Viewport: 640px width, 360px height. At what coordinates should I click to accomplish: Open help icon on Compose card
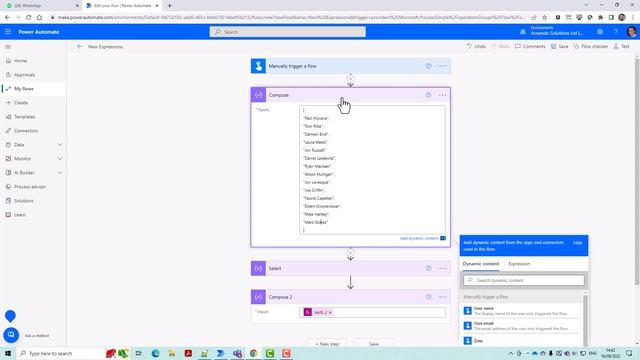click(x=429, y=95)
